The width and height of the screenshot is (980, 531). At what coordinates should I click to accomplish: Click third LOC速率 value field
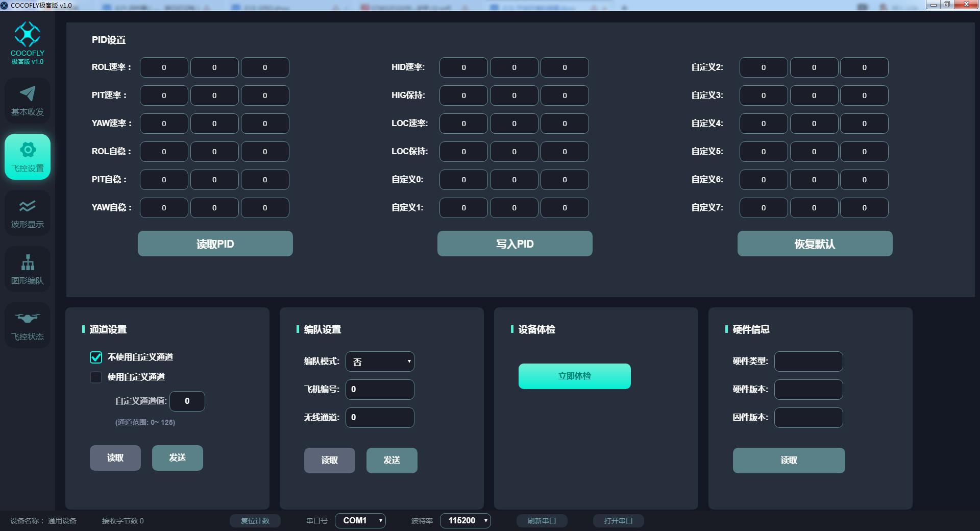pyautogui.click(x=565, y=124)
